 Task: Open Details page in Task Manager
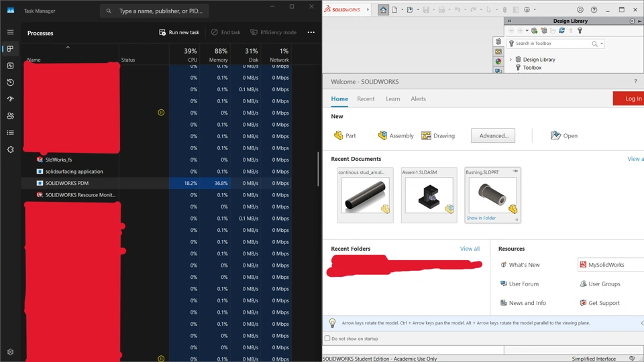(x=10, y=133)
